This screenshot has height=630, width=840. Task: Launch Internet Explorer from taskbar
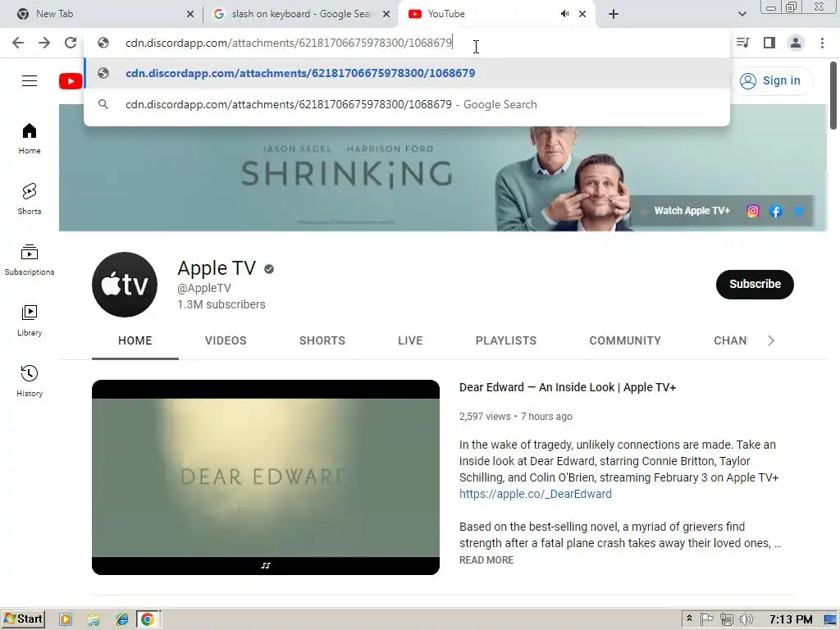(122, 620)
